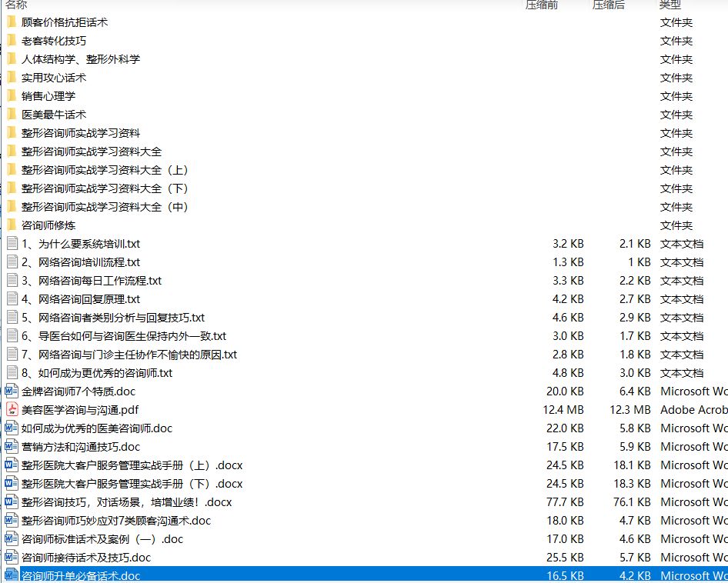The image size is (728, 583).
Task: Click the Word icon for 营销方法和沟通技巧.doc
Action: tap(11, 447)
